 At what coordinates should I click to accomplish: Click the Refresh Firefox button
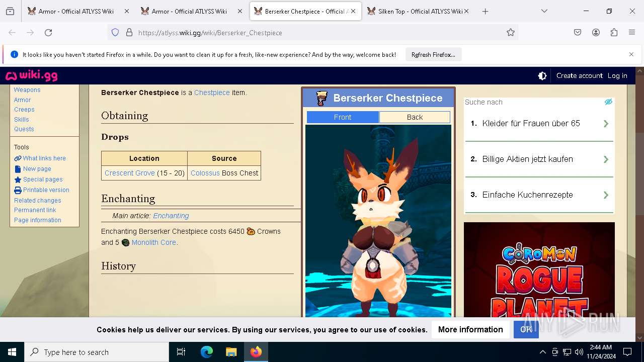pos(433,55)
